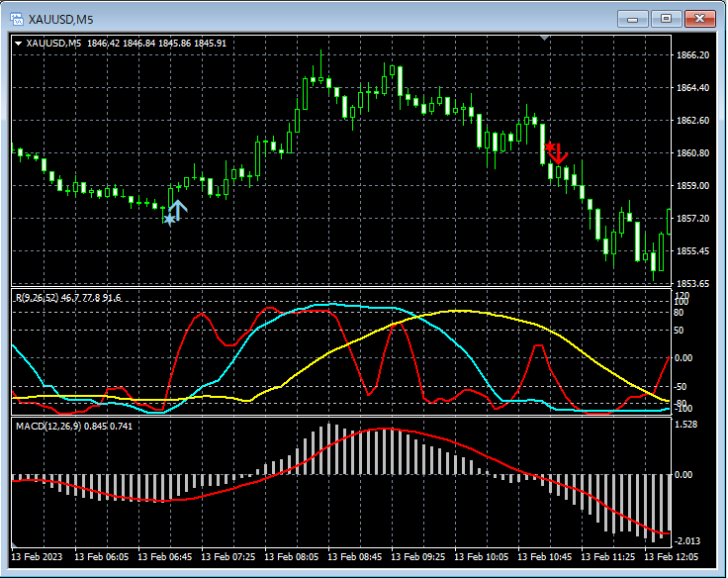Select the blue star marker on chart

click(169, 220)
